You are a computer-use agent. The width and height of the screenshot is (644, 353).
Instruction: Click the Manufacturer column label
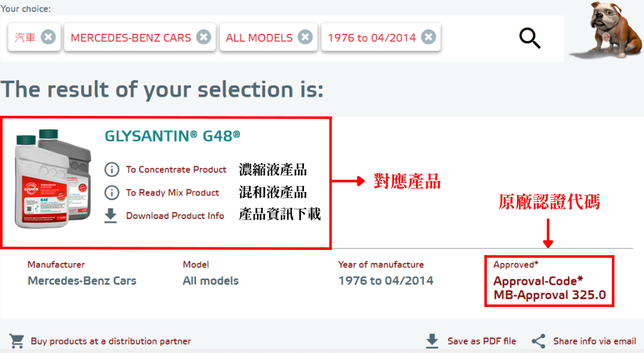click(x=56, y=265)
